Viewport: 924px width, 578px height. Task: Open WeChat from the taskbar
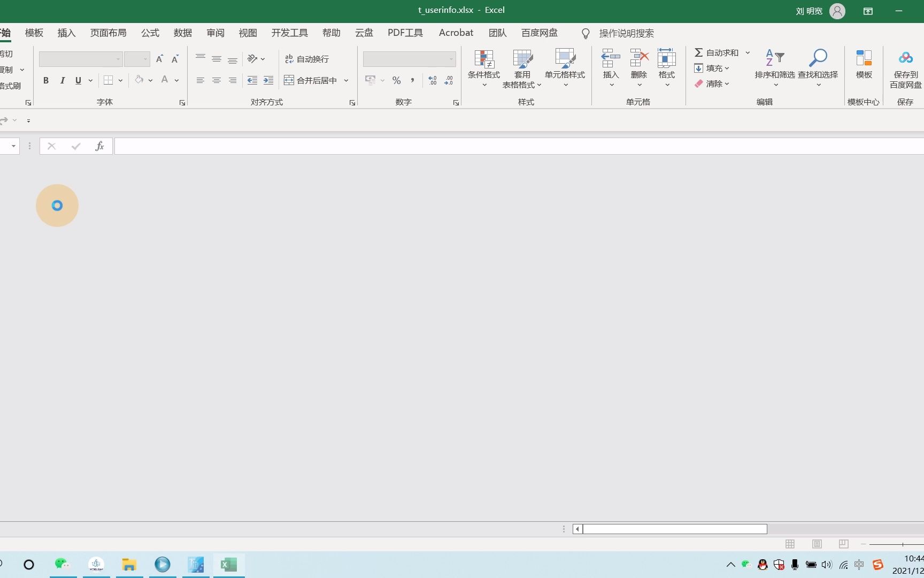(63, 565)
